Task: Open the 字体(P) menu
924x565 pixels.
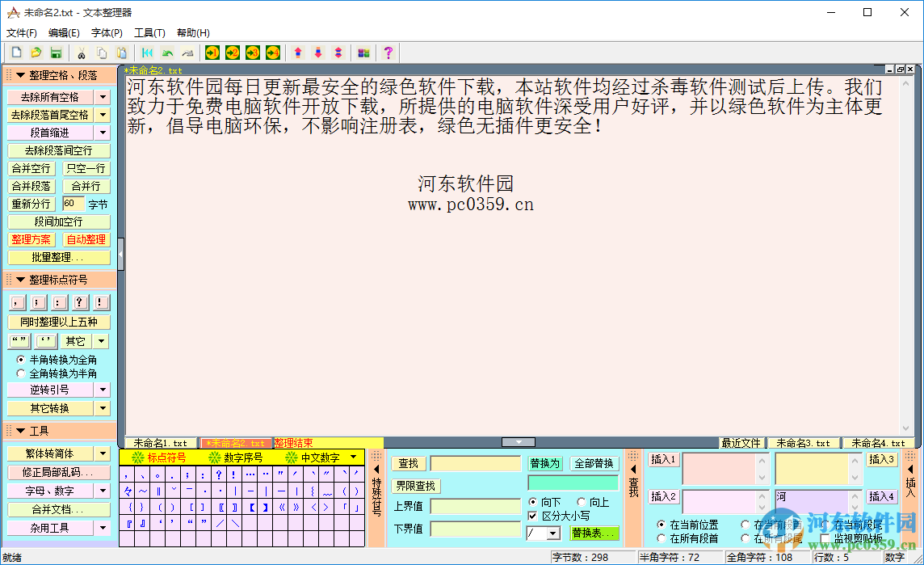Action: 106,34
